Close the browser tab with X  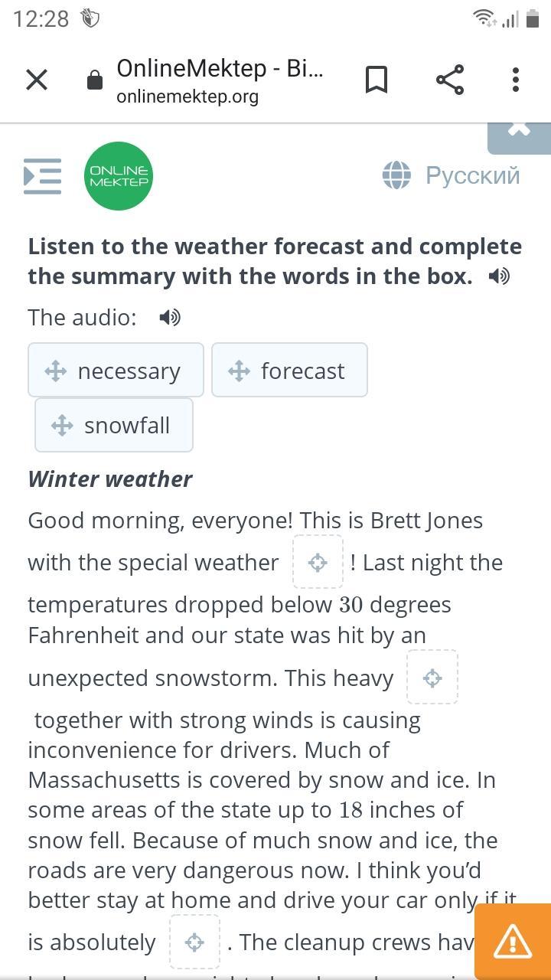coord(37,80)
